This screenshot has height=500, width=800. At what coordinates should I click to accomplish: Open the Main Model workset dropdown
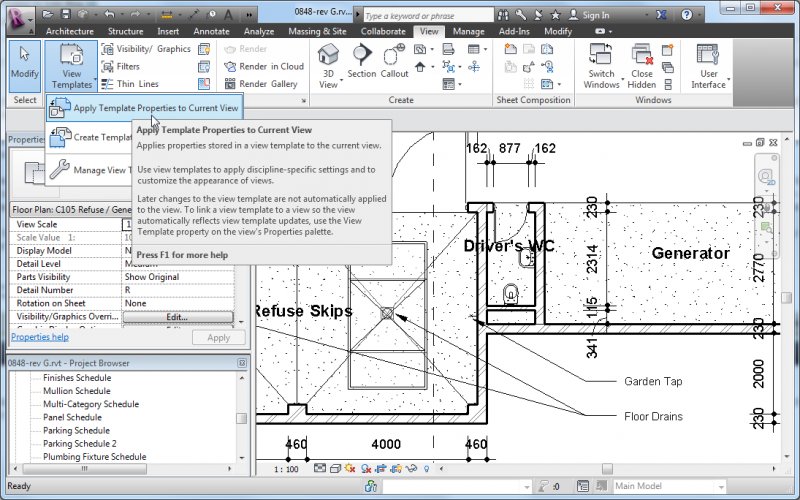pos(668,487)
